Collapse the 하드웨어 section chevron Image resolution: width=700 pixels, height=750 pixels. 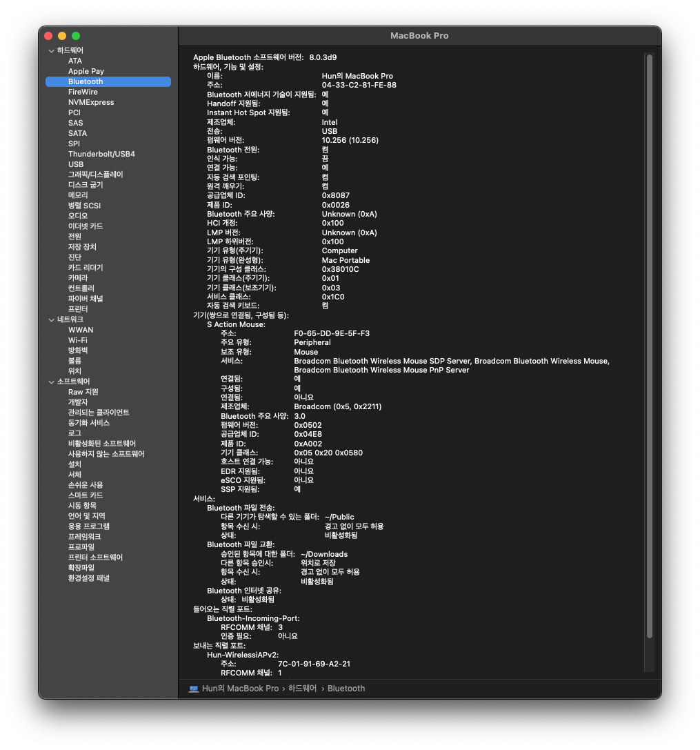coord(51,50)
